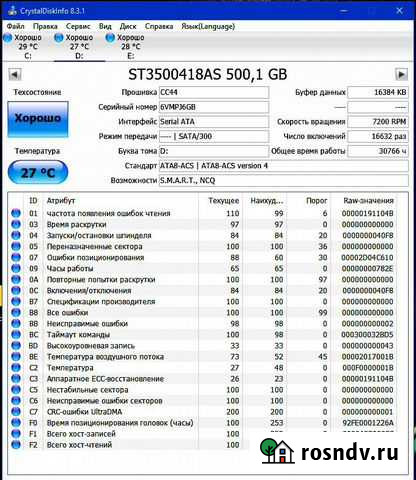Open the Файл menu
416x480 pixels.
pyautogui.click(x=15, y=26)
